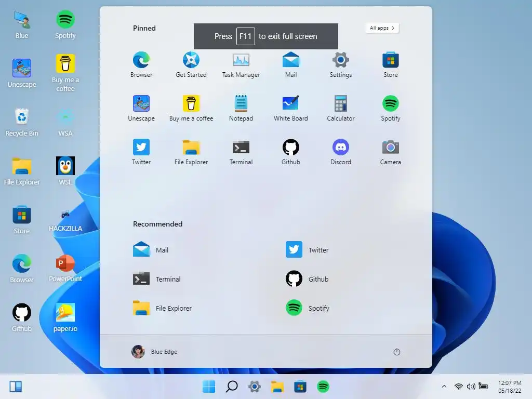Screen dimensions: 532x399
Task: Open recommended Spotify item
Action: tap(307, 308)
